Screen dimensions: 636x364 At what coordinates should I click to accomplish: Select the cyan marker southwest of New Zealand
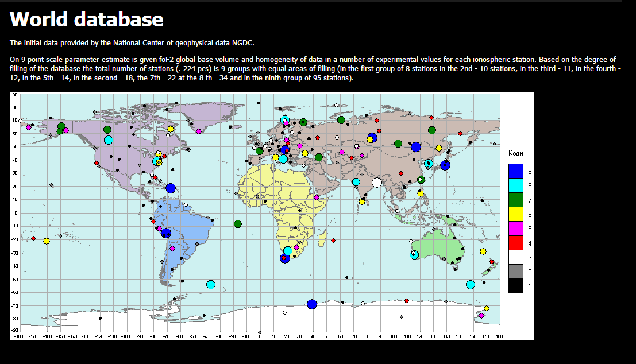(471, 285)
